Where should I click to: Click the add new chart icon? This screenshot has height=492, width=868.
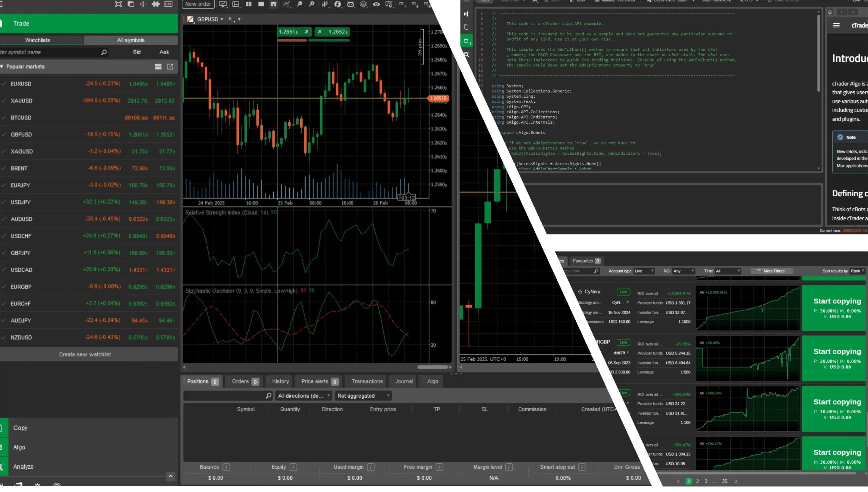tap(286, 4)
